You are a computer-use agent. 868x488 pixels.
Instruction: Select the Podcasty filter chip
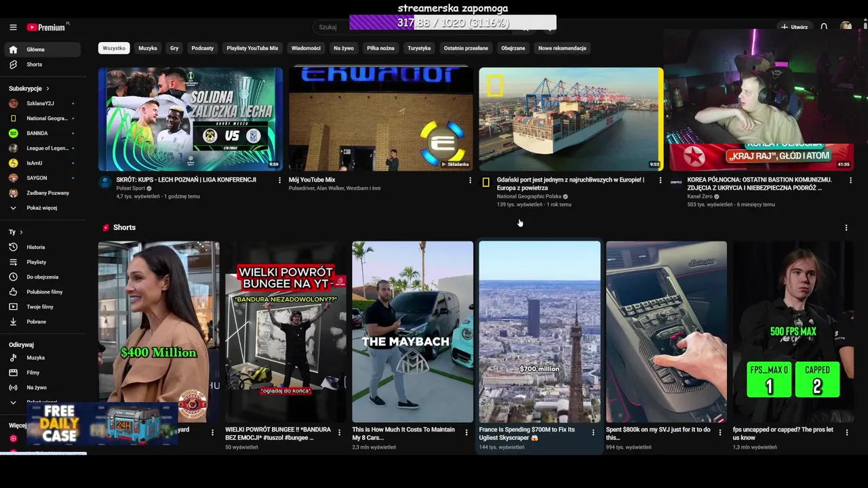(x=203, y=48)
